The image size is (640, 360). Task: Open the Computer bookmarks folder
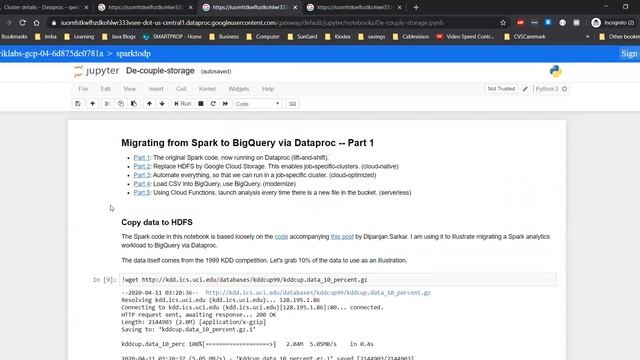point(263,37)
